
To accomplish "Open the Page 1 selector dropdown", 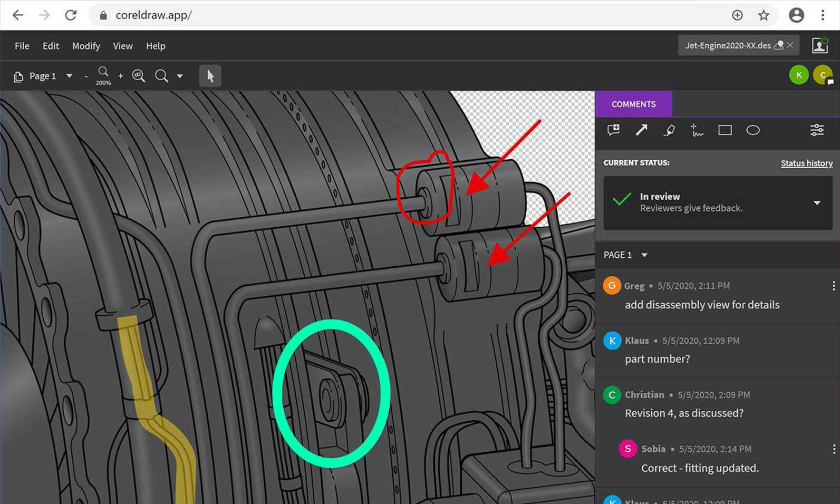I will click(69, 76).
